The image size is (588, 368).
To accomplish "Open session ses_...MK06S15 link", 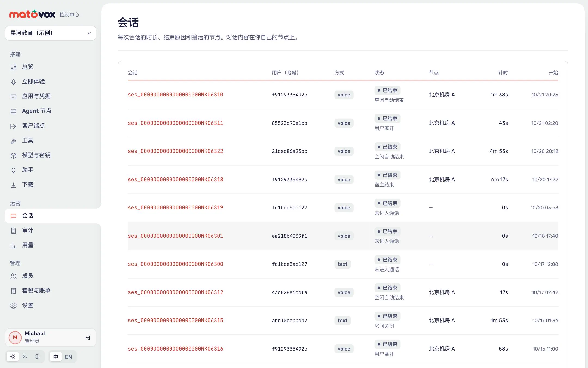I will tap(176, 320).
